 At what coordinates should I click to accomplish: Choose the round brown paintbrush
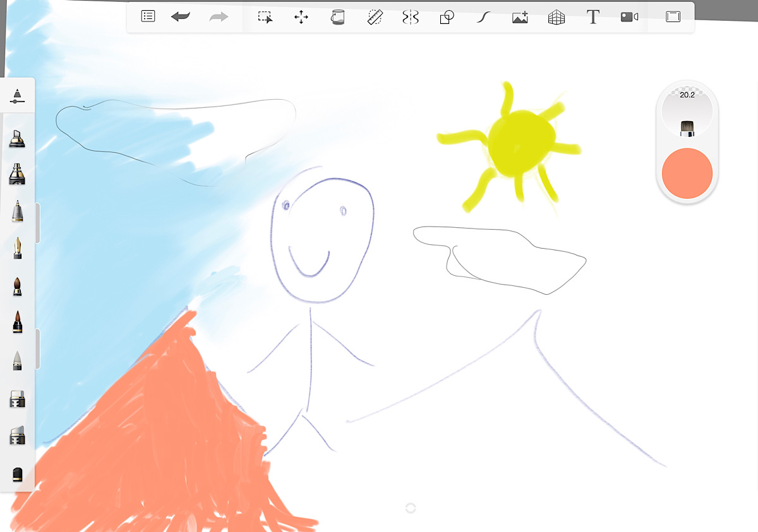(18, 286)
